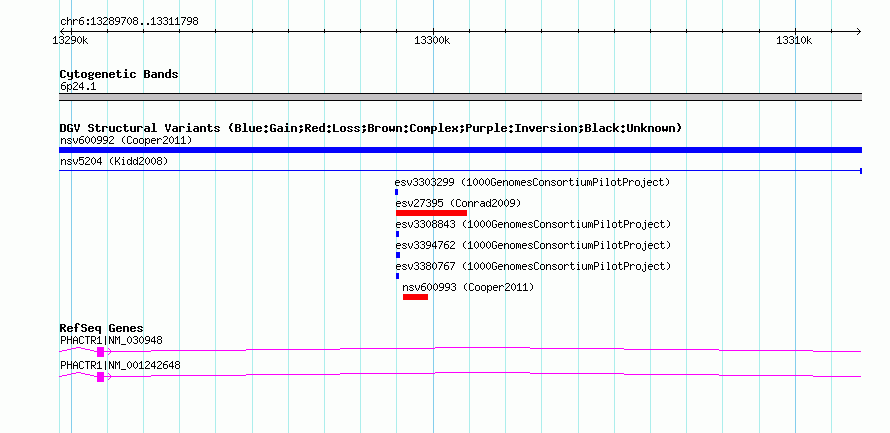Click the small blue esv3394762 gain marker
890x433 pixels.
pyautogui.click(x=398, y=255)
